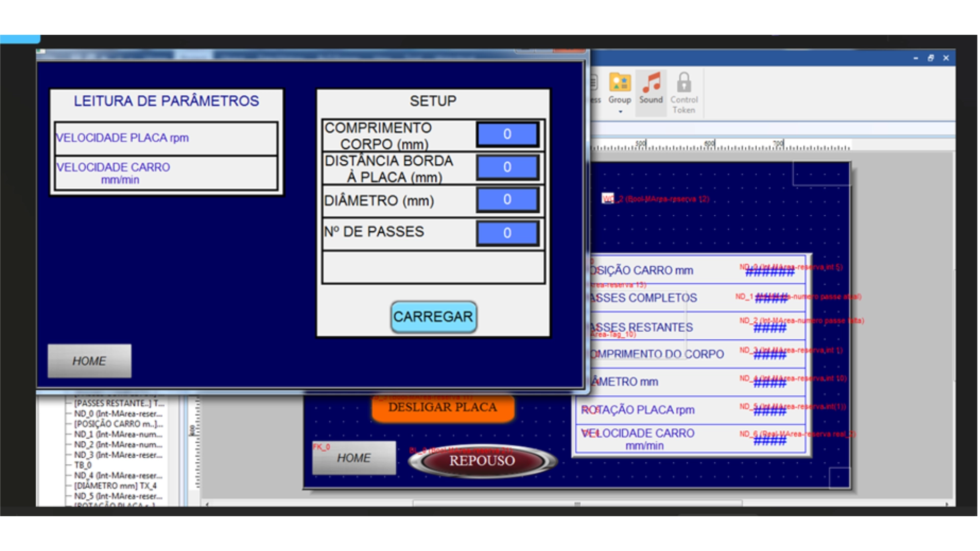Click the COMPRIMENTO CORPO value field
This screenshot has width=980, height=551.
click(x=507, y=134)
